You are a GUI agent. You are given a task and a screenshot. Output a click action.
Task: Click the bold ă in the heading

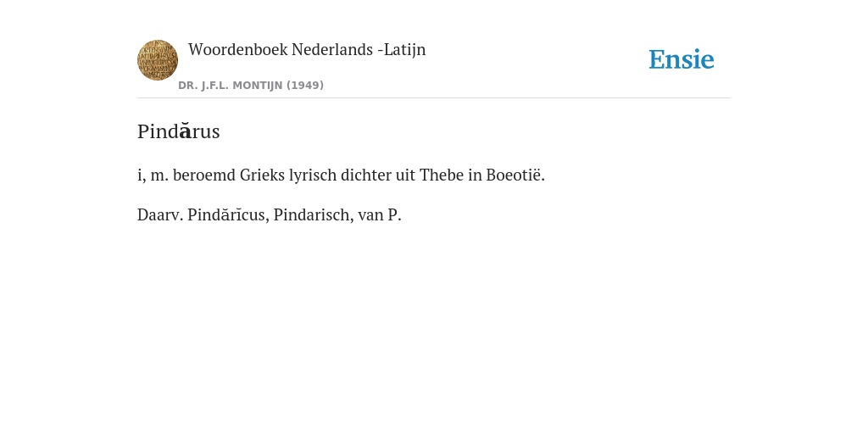(186, 131)
